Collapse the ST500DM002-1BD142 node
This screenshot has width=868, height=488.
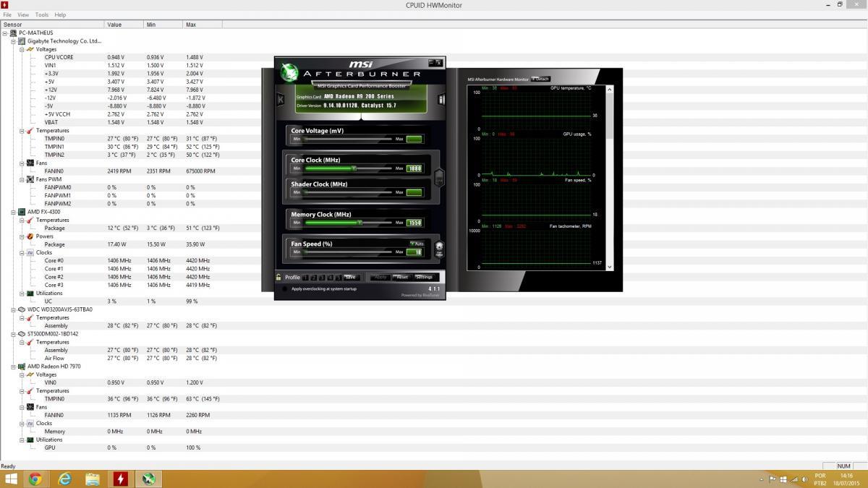(x=13, y=334)
